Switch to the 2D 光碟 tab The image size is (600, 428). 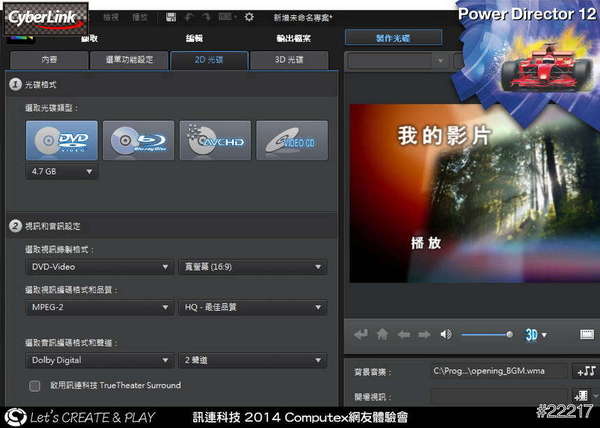tap(209, 60)
